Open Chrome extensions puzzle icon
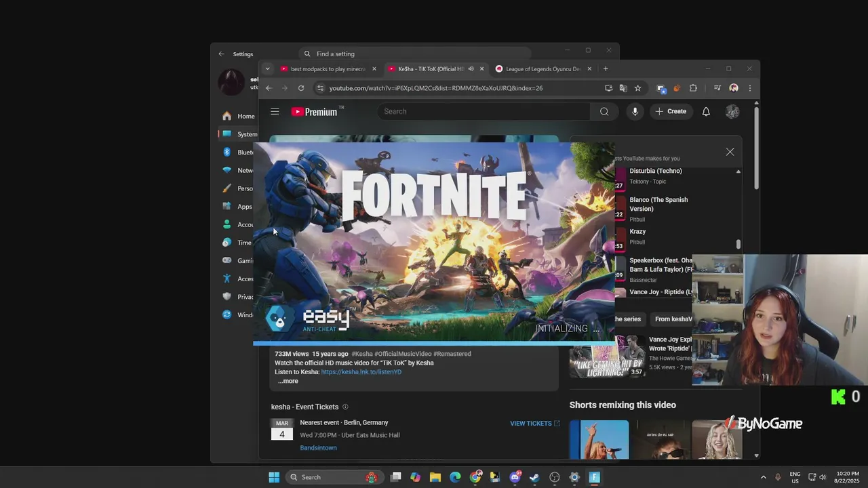Image resolution: width=868 pixels, height=488 pixels. pyautogui.click(x=693, y=88)
